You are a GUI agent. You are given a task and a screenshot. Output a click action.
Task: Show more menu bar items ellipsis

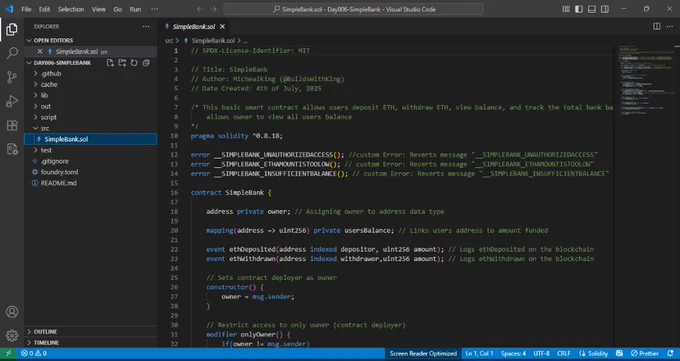154,9
